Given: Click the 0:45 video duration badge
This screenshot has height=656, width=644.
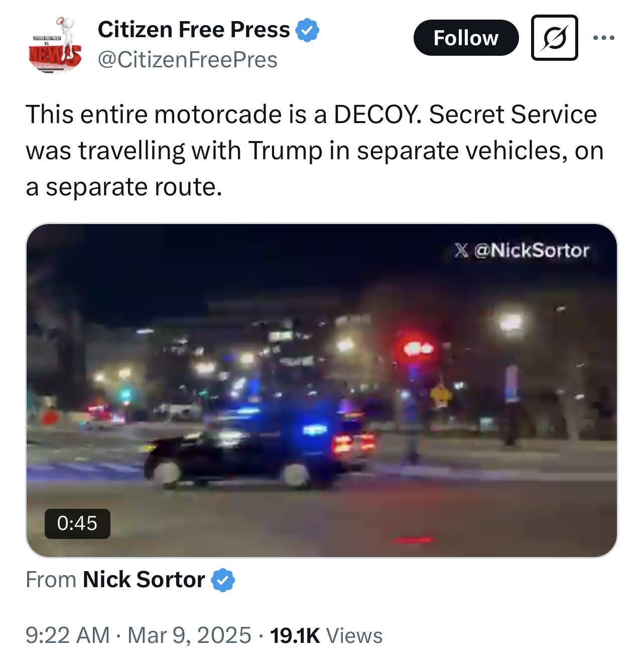Looking at the screenshot, I should coord(77,524).
